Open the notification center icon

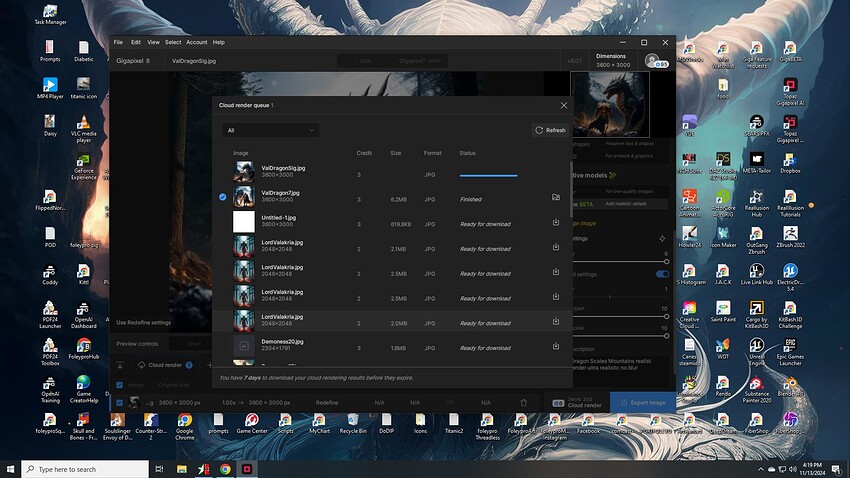tap(838, 469)
